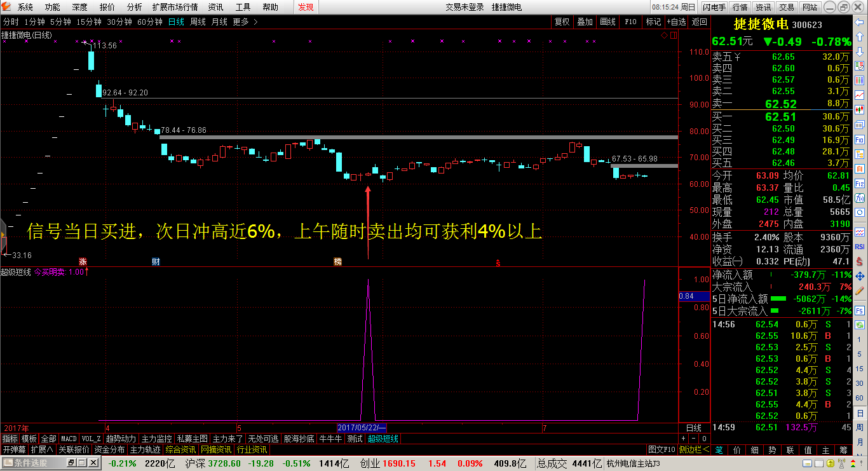
Task: Click the - zoom button under 日线
Action: 693,439
